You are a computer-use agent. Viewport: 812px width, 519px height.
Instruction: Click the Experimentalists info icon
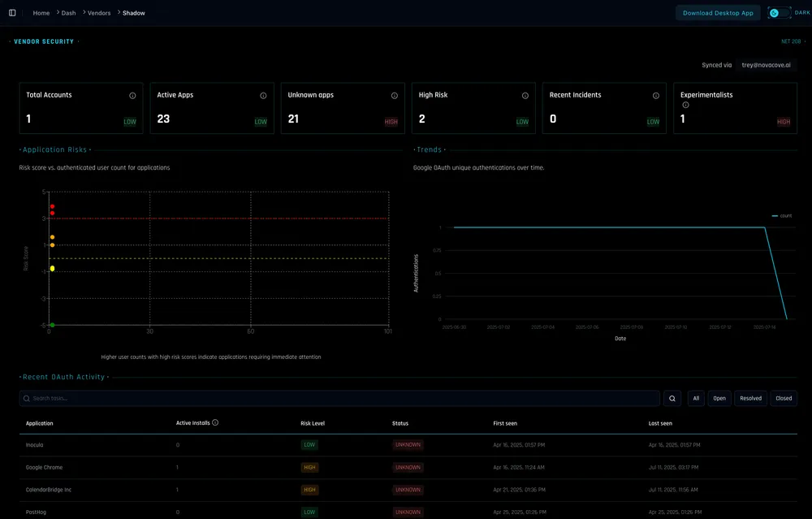click(x=685, y=105)
